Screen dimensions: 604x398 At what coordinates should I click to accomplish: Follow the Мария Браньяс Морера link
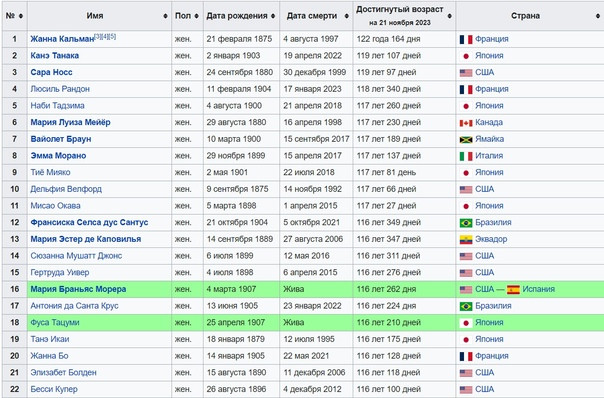click(x=78, y=289)
